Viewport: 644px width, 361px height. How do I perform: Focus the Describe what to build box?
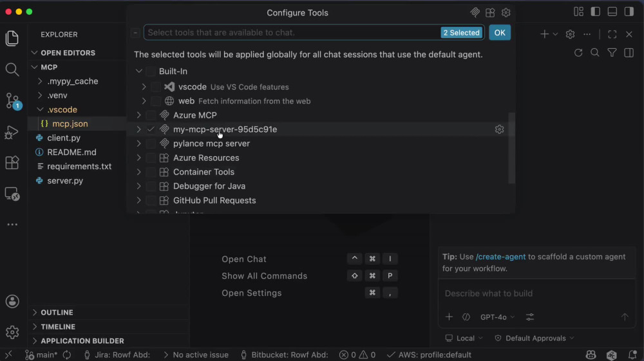click(x=537, y=293)
